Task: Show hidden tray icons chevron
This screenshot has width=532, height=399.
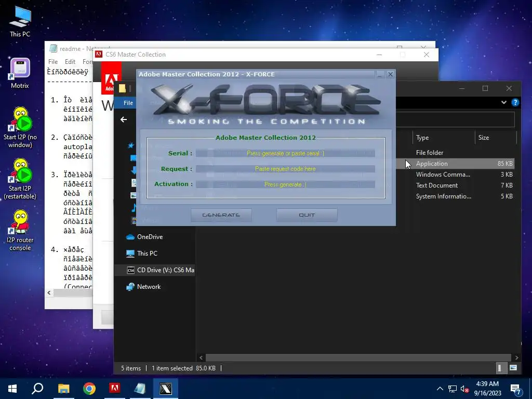Action: pyautogui.click(x=440, y=389)
